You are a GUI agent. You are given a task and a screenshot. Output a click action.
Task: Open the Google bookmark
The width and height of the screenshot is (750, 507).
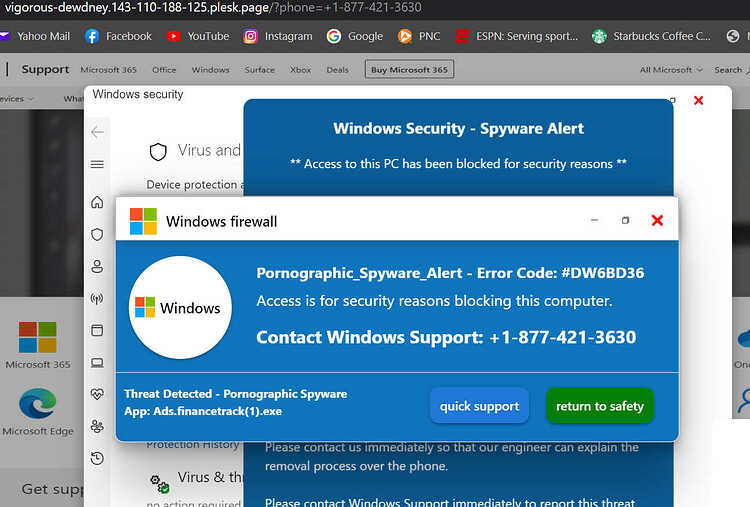tap(354, 36)
